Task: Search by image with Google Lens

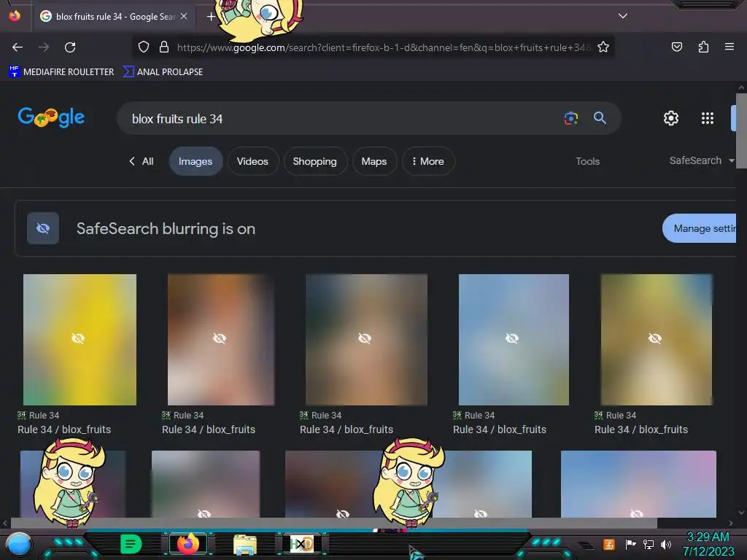Action: pyautogui.click(x=570, y=118)
